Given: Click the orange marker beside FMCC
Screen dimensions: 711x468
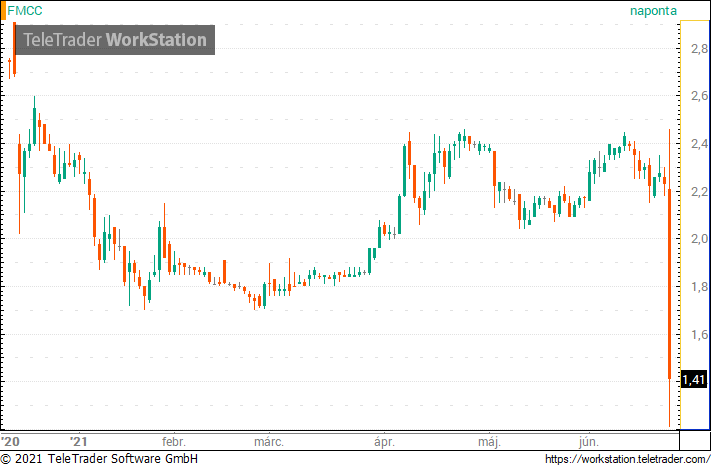Looking at the screenshot, I should click(3, 11).
